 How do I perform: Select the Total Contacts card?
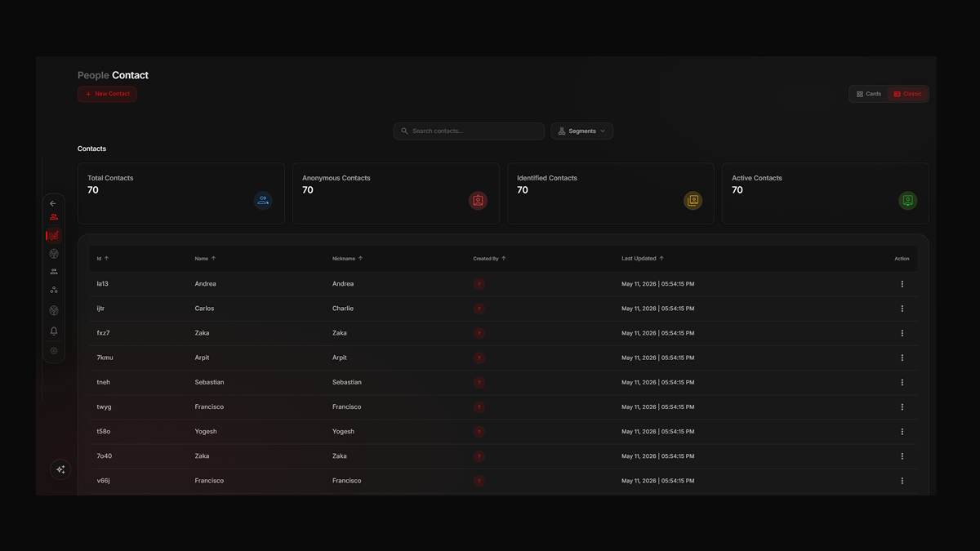click(x=181, y=193)
